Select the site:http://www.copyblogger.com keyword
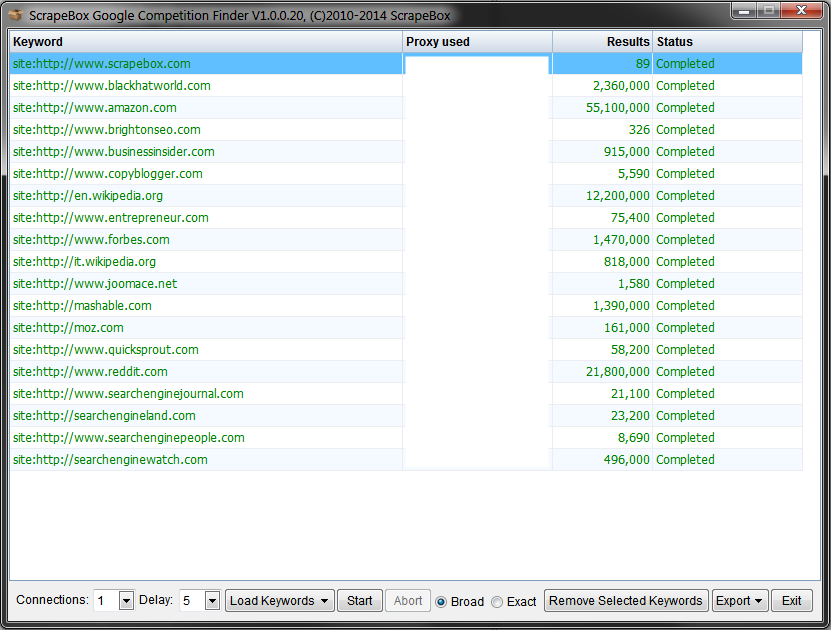The image size is (831, 630). (x=108, y=174)
